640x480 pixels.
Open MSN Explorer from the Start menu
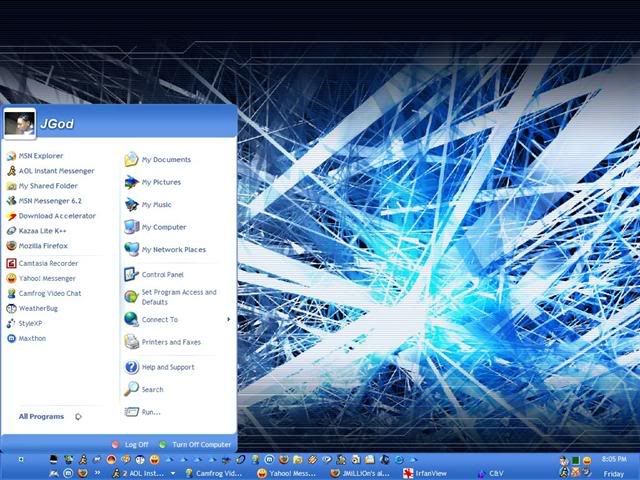[x=35, y=156]
